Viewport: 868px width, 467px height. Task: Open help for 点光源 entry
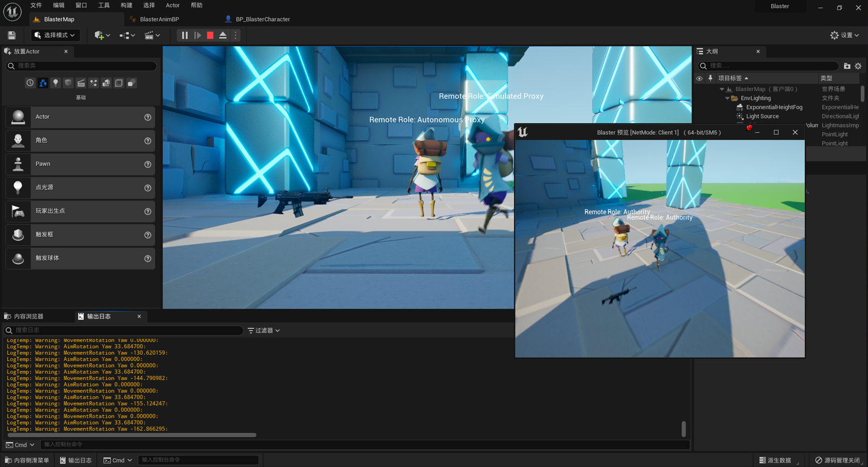[x=148, y=188]
